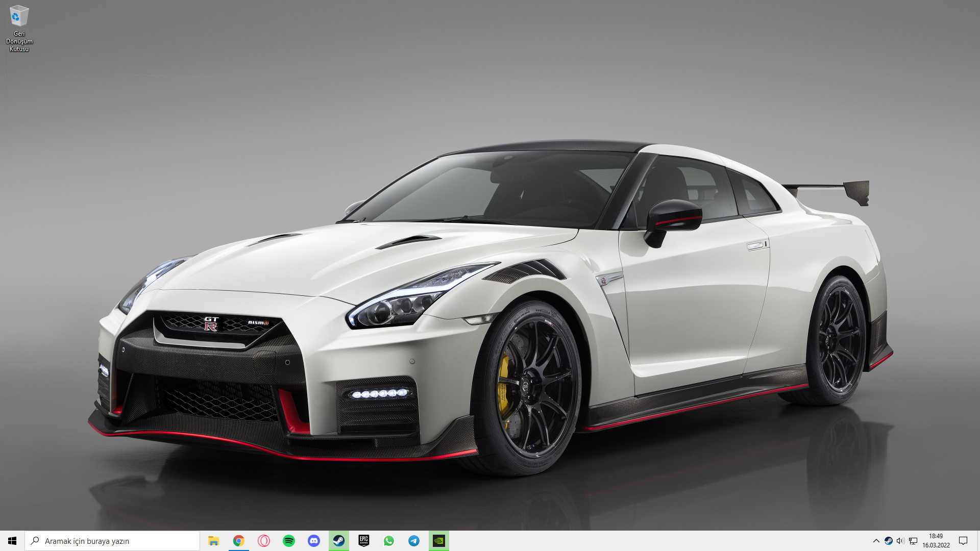This screenshot has height=551, width=980.
Task: Open network connection status in the tray
Action: click(x=913, y=541)
